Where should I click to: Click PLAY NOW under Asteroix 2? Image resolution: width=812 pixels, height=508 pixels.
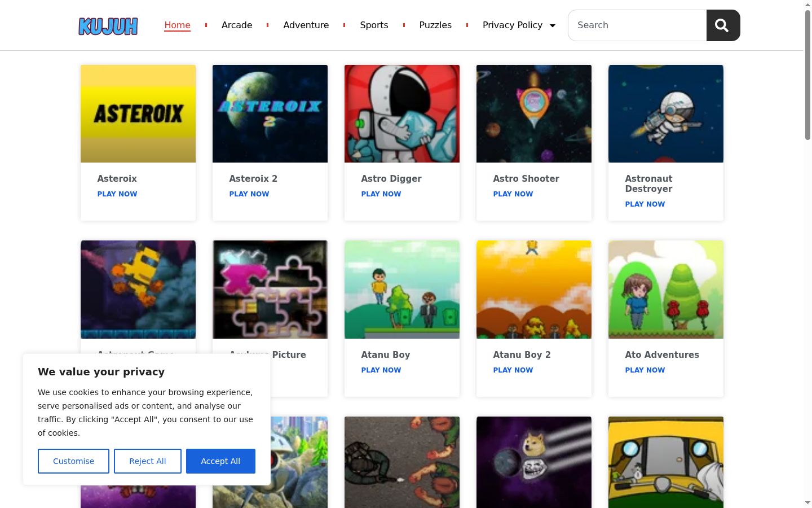[x=249, y=194]
